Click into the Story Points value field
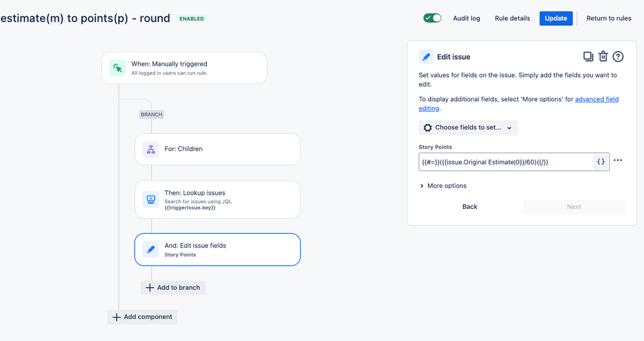The height and width of the screenshot is (341, 644). [506, 162]
